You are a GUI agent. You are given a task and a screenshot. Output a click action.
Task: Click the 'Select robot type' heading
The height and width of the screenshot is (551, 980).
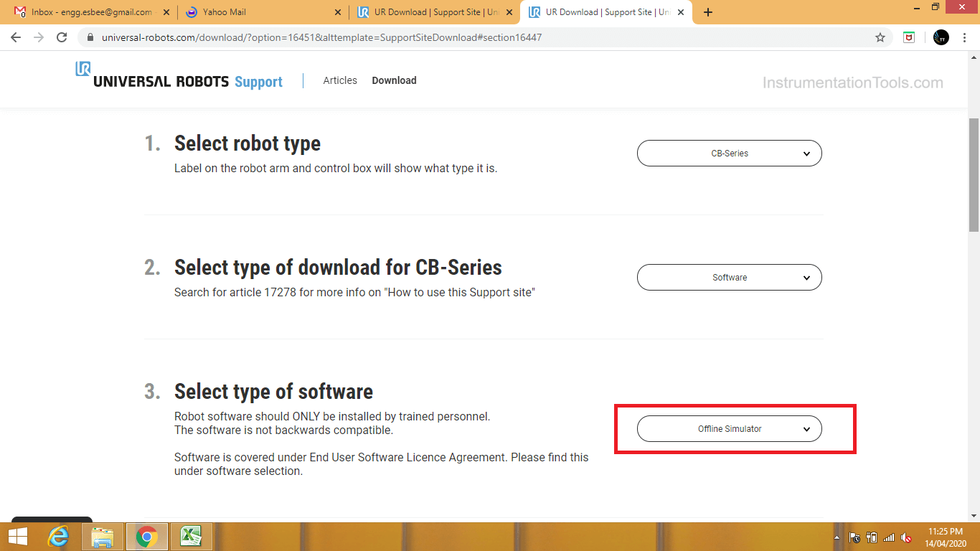(248, 143)
